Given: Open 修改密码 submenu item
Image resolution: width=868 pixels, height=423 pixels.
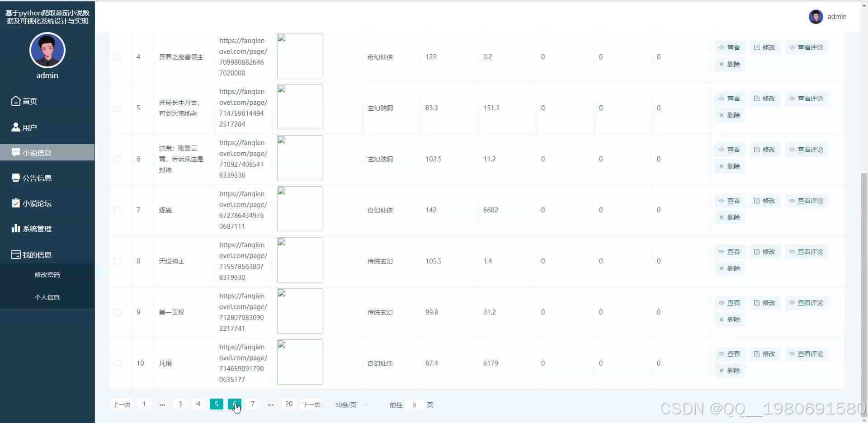Looking at the screenshot, I should (x=47, y=274).
